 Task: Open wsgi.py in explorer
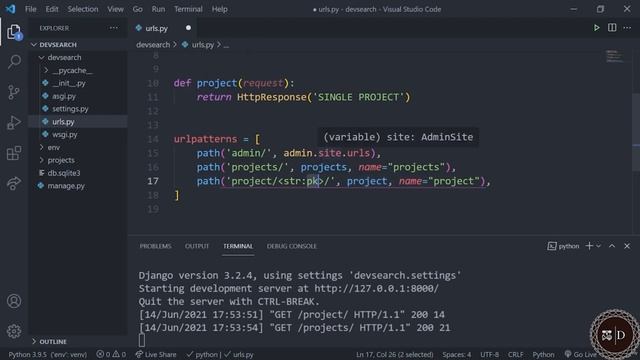pos(64,134)
